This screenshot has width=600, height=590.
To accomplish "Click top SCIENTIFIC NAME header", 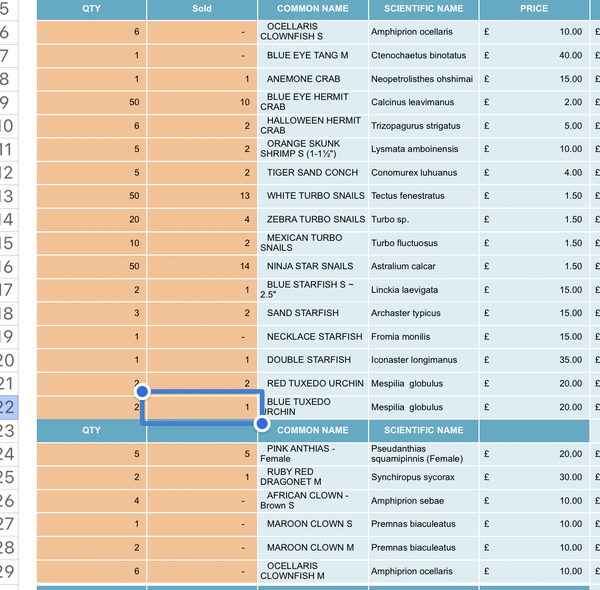I will 424,9.
